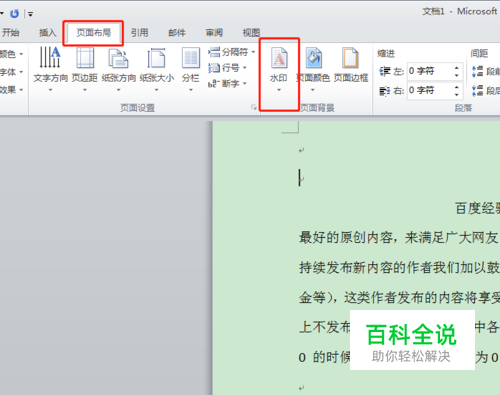The image size is (500, 395).
Task: Switch to the View (视图) tab
Action: [251, 33]
